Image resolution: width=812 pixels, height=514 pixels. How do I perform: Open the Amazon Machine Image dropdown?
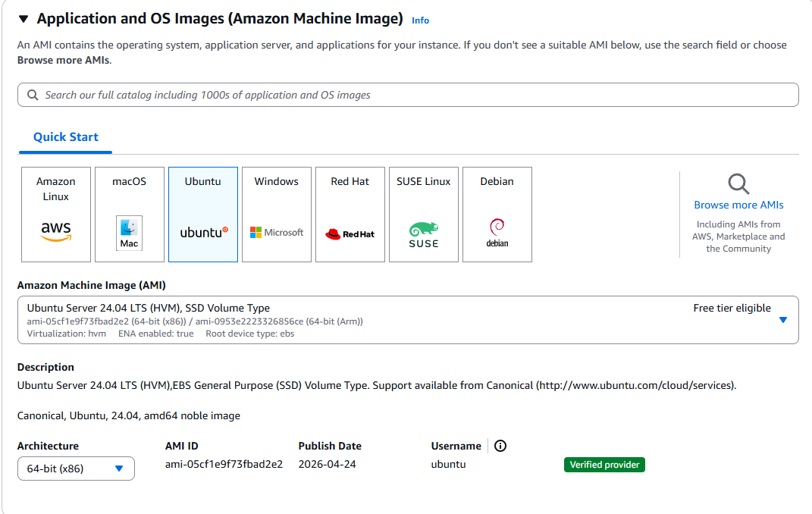pos(408,320)
